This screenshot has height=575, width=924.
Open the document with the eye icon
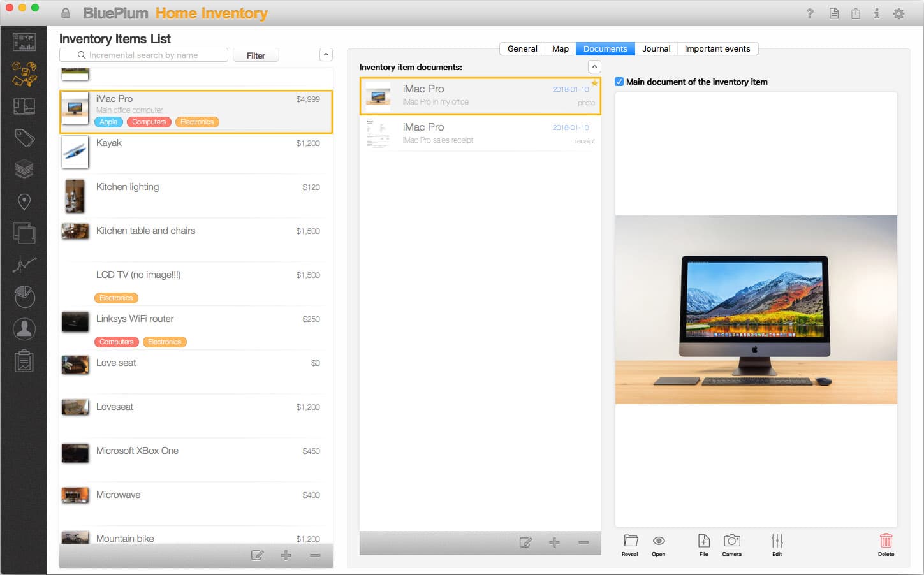coord(659,545)
